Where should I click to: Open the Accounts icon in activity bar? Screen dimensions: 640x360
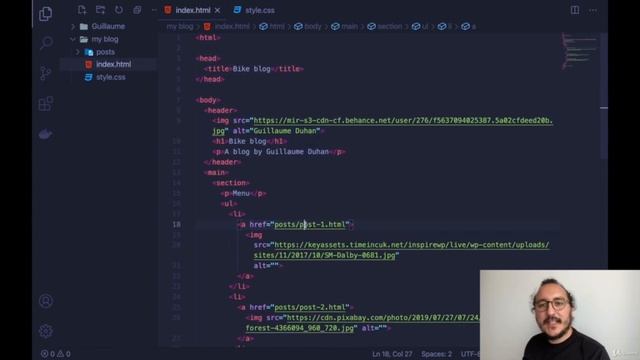point(46,301)
